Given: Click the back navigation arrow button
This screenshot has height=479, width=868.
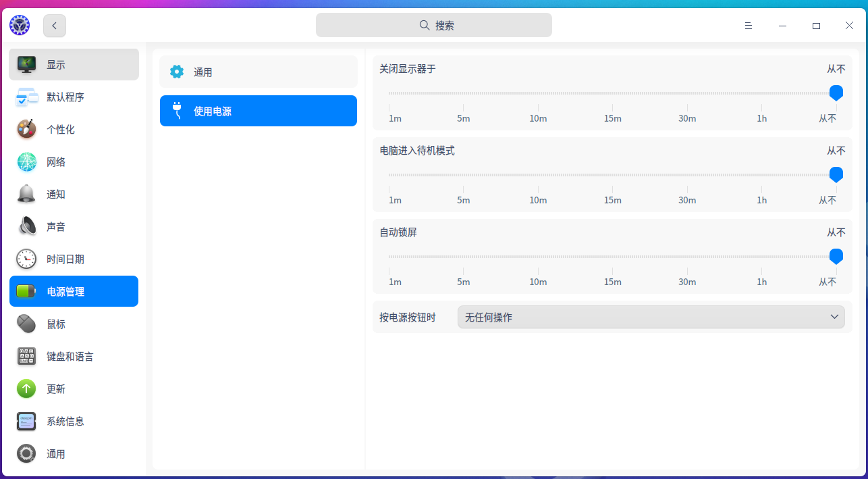Looking at the screenshot, I should (x=55, y=26).
